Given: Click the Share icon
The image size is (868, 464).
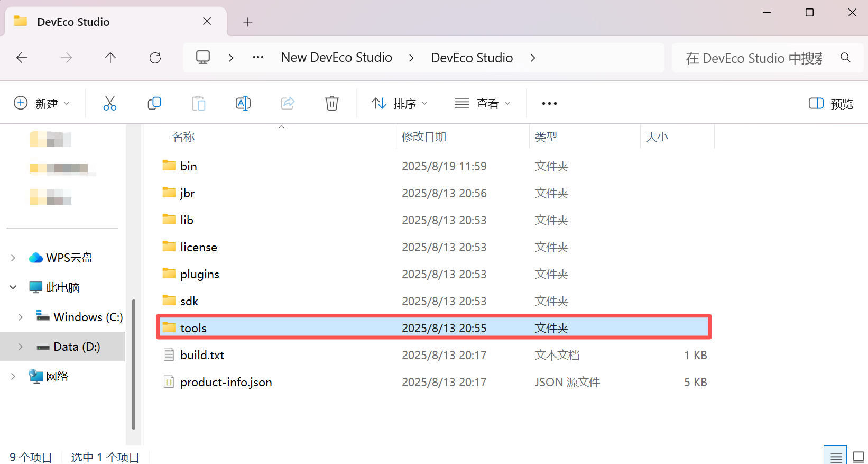Looking at the screenshot, I should click(x=288, y=103).
